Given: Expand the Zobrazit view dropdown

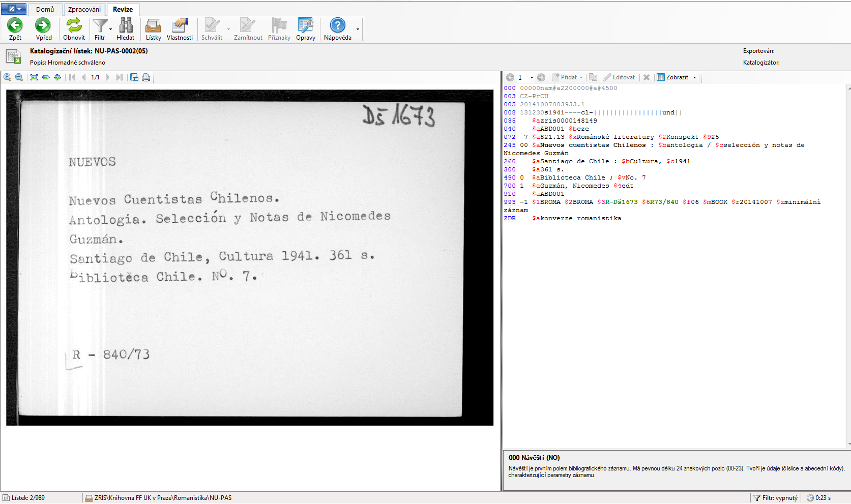Looking at the screenshot, I should click(694, 77).
